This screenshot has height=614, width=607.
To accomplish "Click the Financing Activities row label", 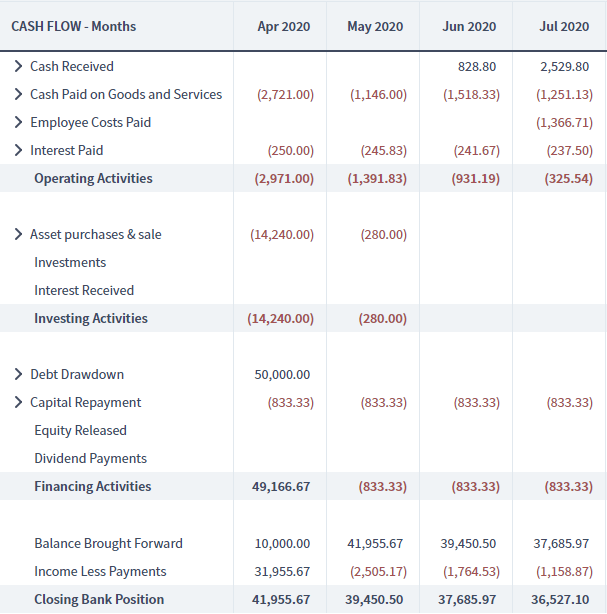I will (x=93, y=486).
